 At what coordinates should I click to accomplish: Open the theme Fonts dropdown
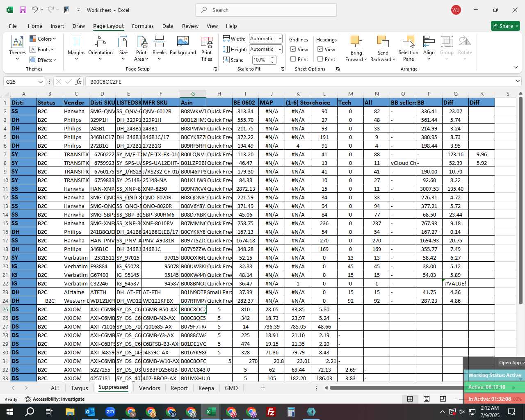[42, 50]
